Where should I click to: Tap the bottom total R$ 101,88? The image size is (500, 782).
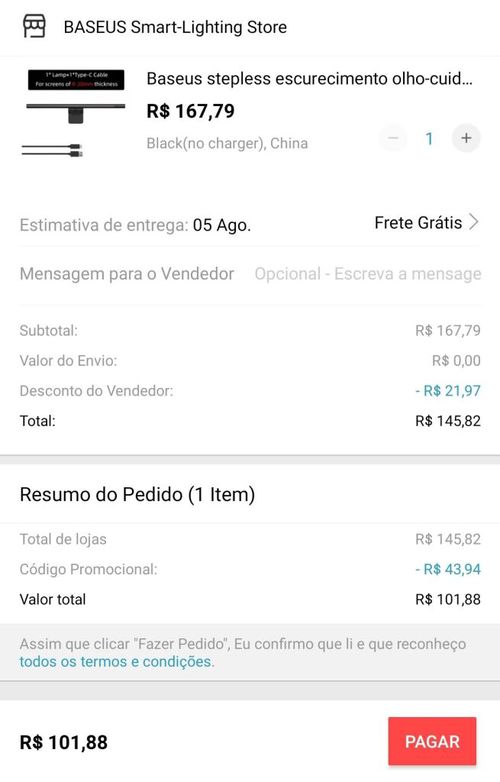coord(63,742)
